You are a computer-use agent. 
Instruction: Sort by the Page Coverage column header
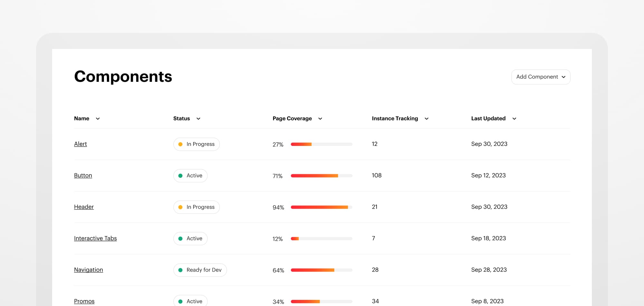tap(297, 119)
